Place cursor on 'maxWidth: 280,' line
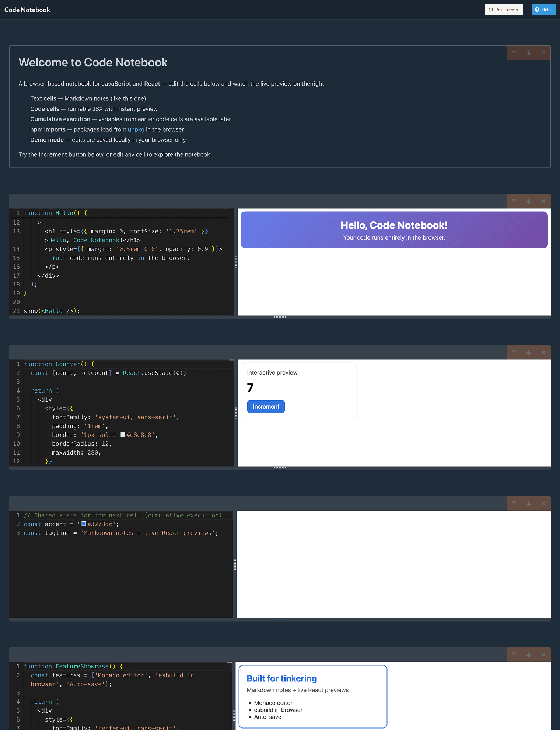The height and width of the screenshot is (730, 560). (x=77, y=452)
